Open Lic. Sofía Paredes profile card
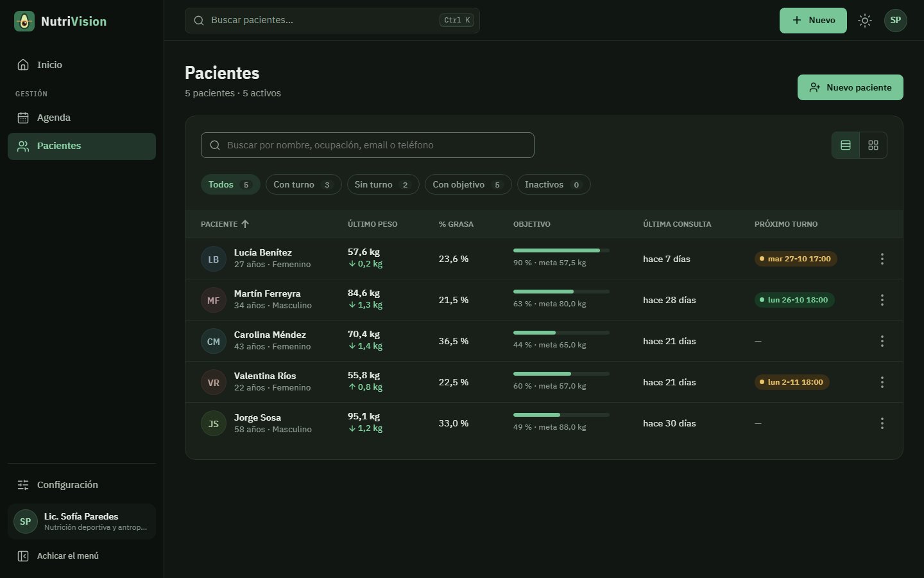This screenshot has height=578, width=924. pos(81,521)
